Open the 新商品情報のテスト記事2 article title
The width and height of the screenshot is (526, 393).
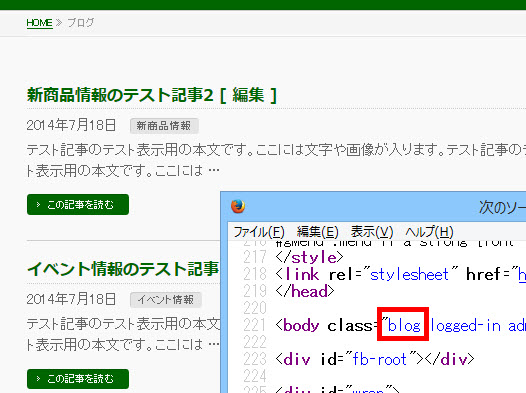click(x=120, y=95)
